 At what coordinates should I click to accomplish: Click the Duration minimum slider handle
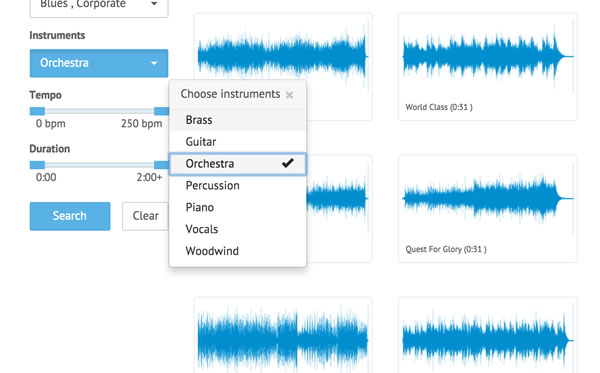pyautogui.click(x=37, y=165)
